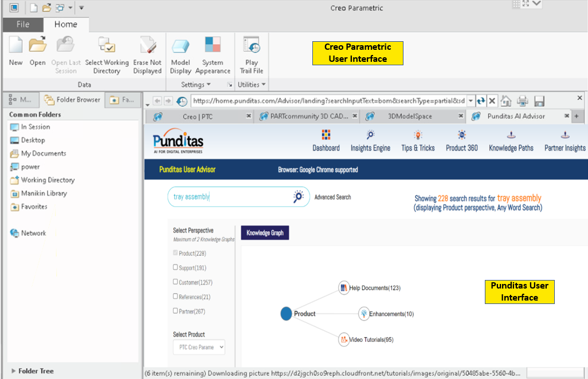588x379 pixels.
Task: Open the Product 360 icon
Action: point(461,135)
